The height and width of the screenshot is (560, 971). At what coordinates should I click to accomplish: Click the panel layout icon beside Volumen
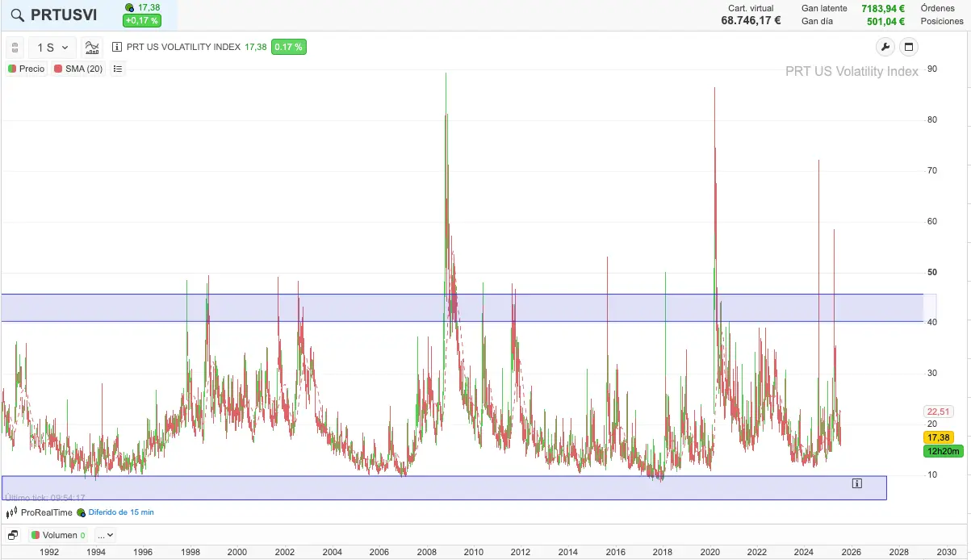tap(13, 535)
